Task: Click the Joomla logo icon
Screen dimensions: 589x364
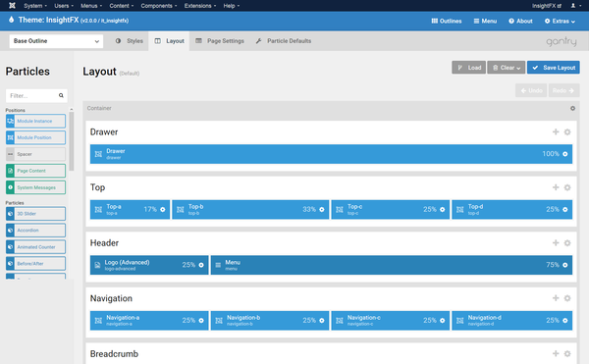Action: [x=12, y=5]
